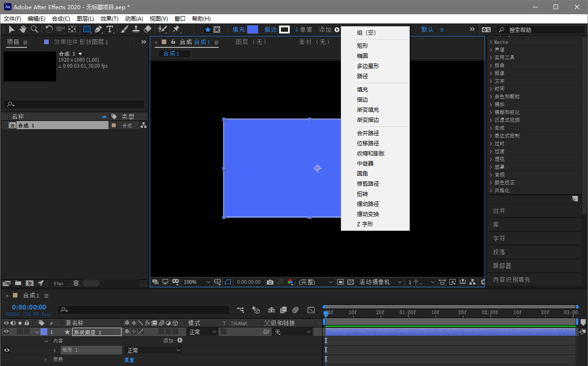This screenshot has width=588, height=366.
Task: Open the 正常 mode dropdown for 形状图层 1
Action: pyautogui.click(x=203, y=332)
